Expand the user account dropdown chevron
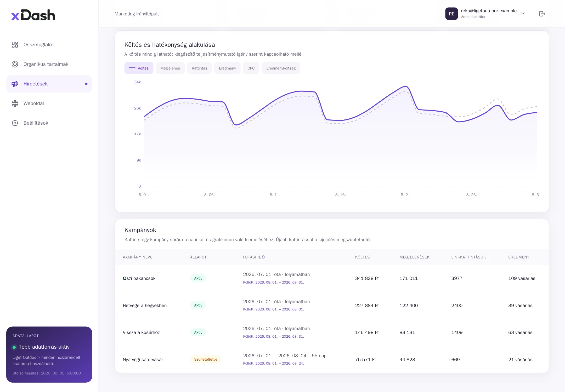 (523, 14)
